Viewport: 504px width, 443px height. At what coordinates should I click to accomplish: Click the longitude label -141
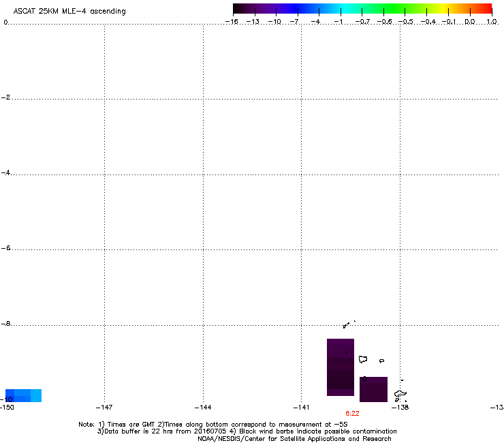(301, 408)
